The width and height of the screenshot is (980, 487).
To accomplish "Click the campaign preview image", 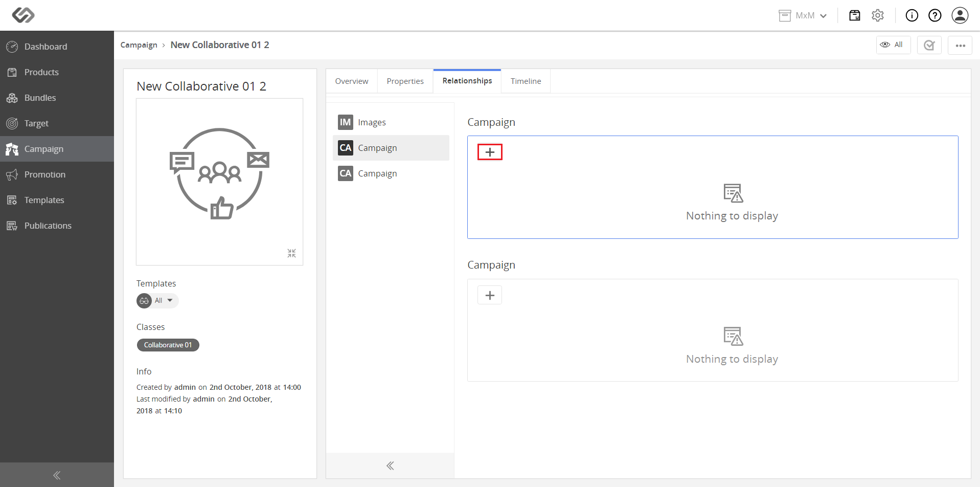I will (219, 182).
